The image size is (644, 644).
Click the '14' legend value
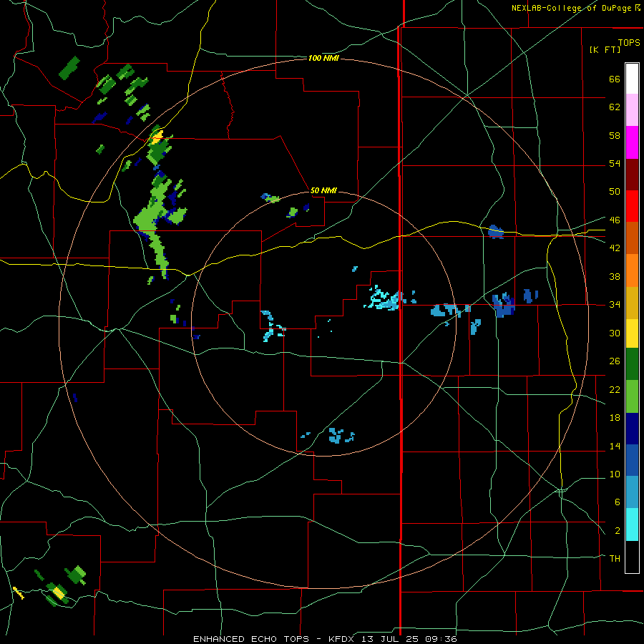pyautogui.click(x=615, y=446)
